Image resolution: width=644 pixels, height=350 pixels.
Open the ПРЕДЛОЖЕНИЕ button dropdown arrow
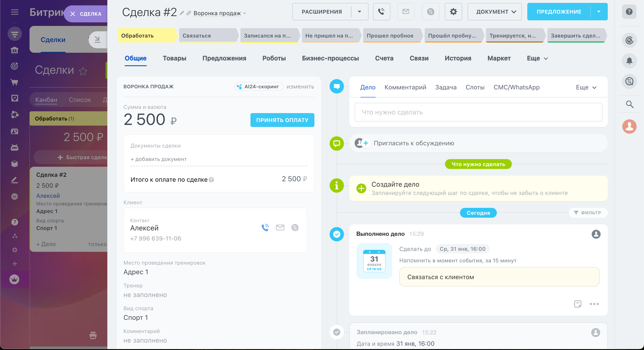[x=599, y=11]
